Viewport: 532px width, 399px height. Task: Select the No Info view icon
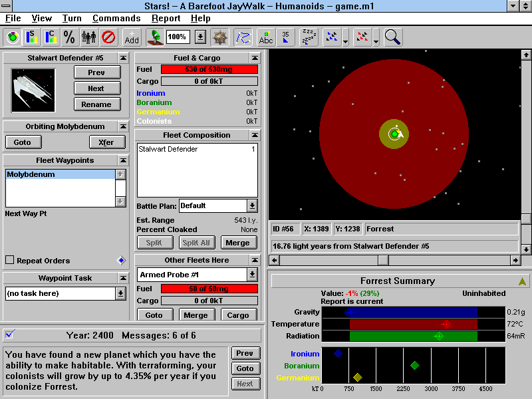[108, 37]
